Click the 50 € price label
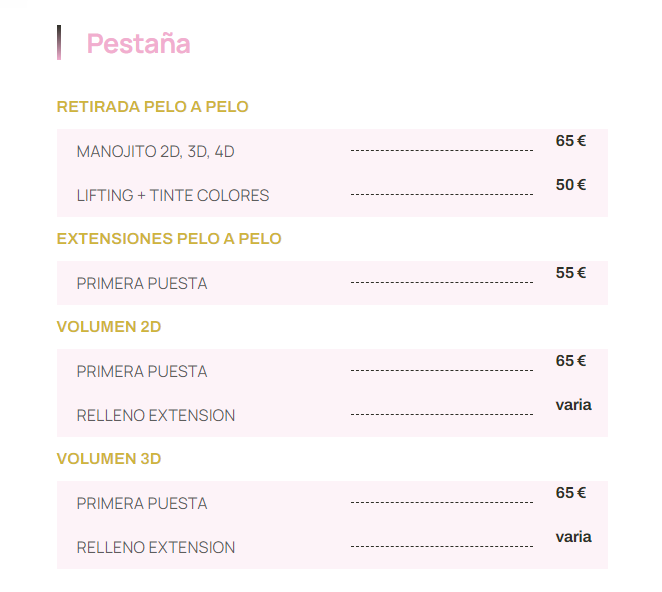 pos(570,185)
